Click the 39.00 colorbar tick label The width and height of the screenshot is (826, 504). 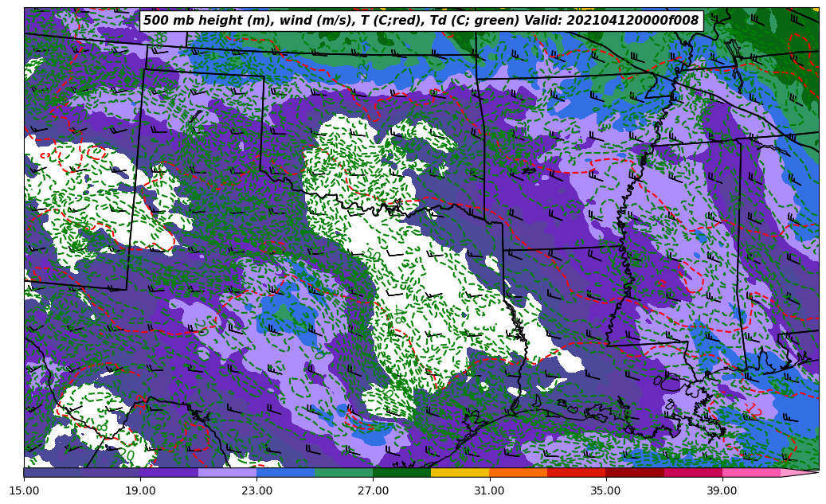click(722, 491)
